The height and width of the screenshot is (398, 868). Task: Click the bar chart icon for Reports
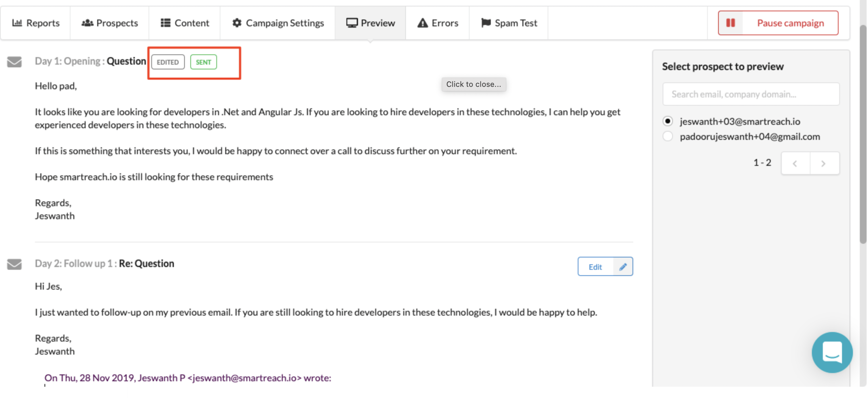tap(17, 23)
